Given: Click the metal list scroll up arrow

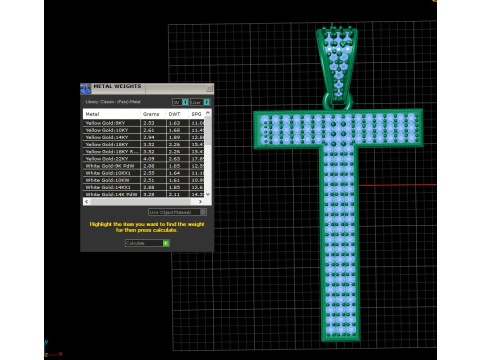Looking at the screenshot, I should pos(208,113).
